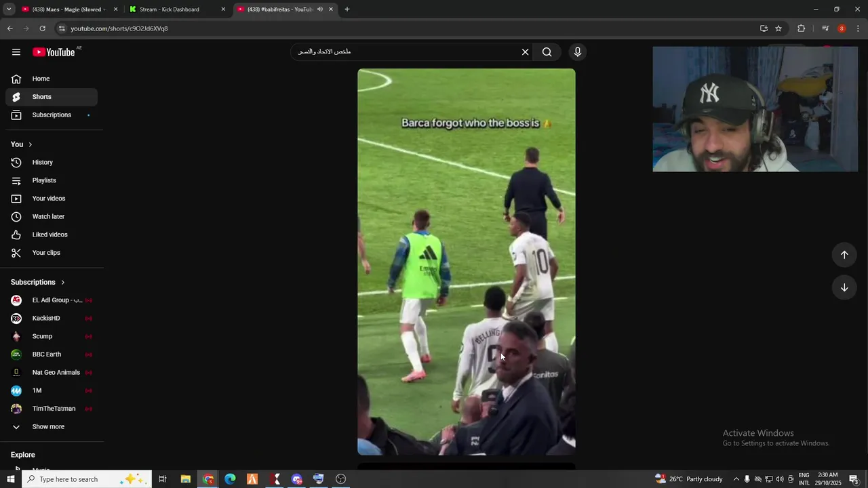Viewport: 868px width, 488px height.
Task: Expand subscriptions with Show more
Action: [x=52, y=427]
